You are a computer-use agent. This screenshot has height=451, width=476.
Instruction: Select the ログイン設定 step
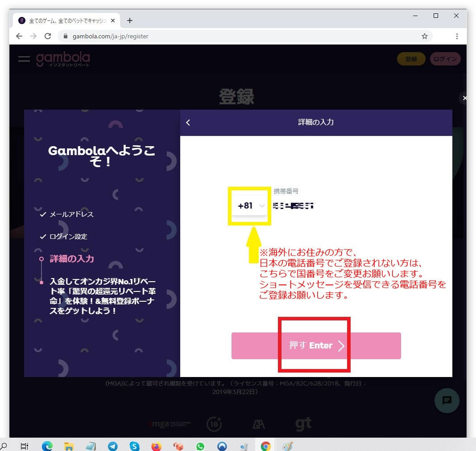click(x=63, y=237)
